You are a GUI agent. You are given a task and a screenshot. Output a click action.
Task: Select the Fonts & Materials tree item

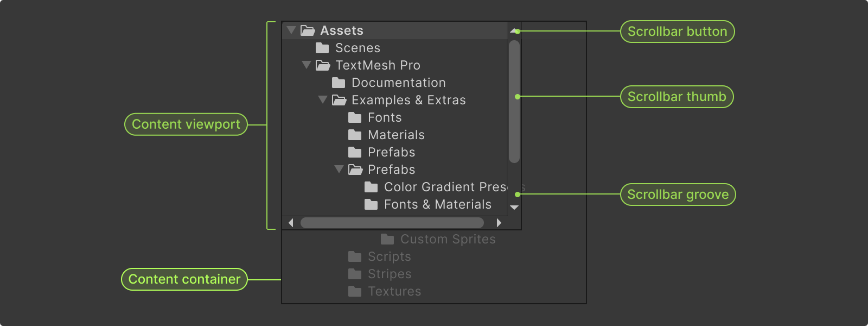(x=437, y=204)
